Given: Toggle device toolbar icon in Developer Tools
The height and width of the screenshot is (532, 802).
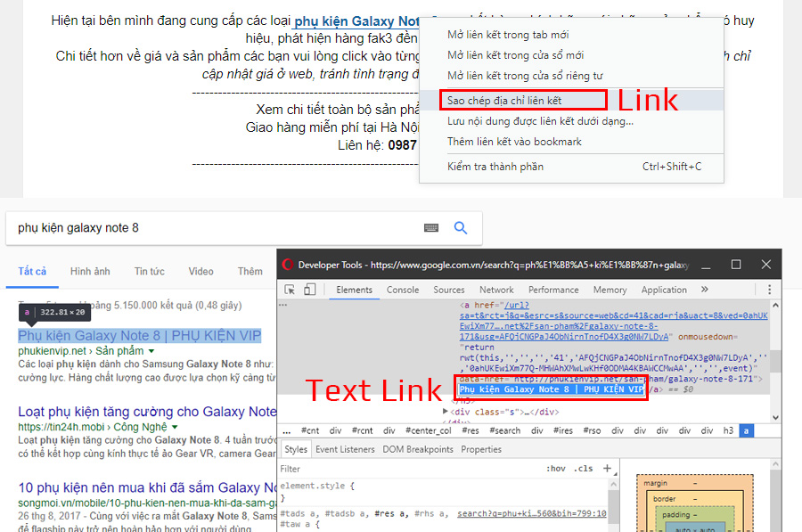Looking at the screenshot, I should [x=309, y=290].
